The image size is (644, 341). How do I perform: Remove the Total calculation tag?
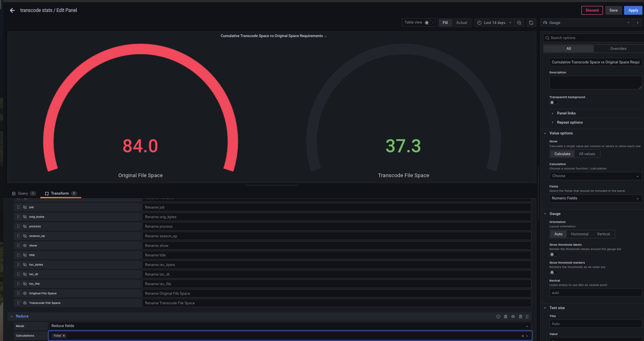coord(64,336)
